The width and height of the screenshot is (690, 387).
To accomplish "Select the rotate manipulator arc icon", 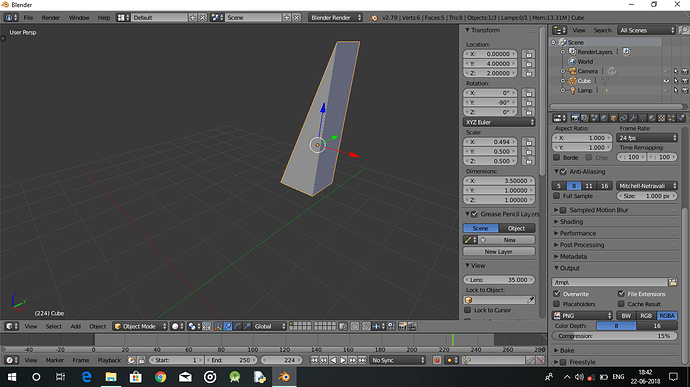I will click(x=238, y=326).
